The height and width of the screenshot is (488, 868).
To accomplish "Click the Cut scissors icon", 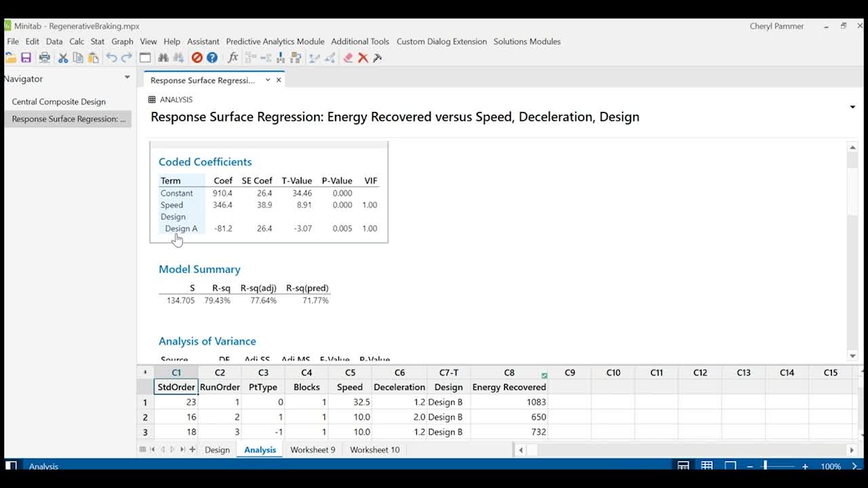I will click(63, 58).
